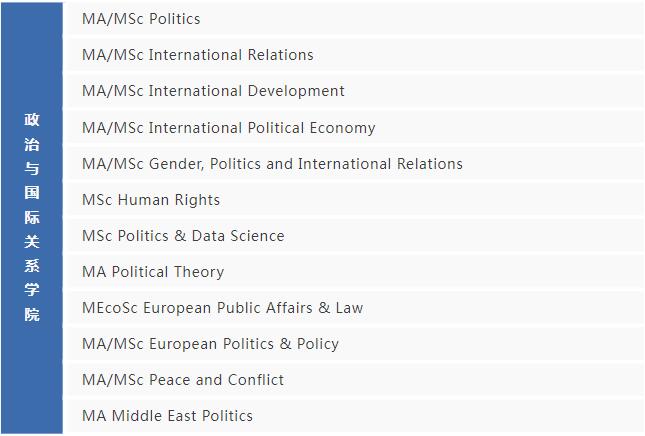Click the 关 character in blue column

[32, 241]
